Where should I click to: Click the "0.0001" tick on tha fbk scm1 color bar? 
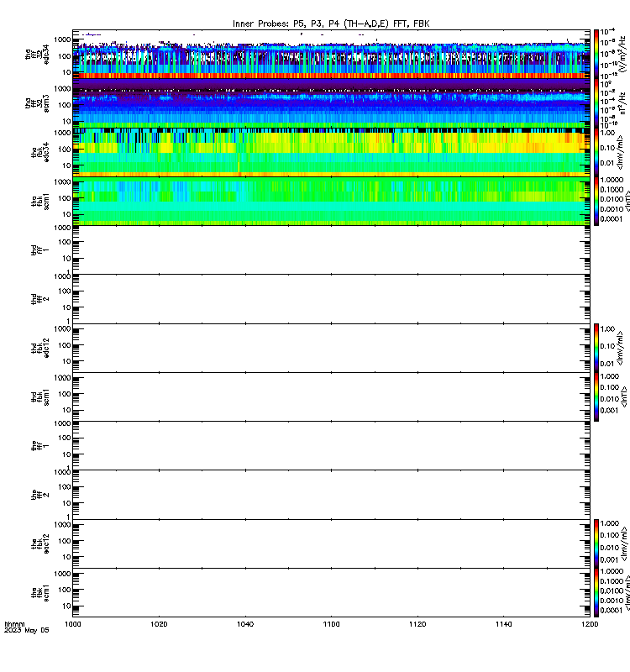pos(611,219)
